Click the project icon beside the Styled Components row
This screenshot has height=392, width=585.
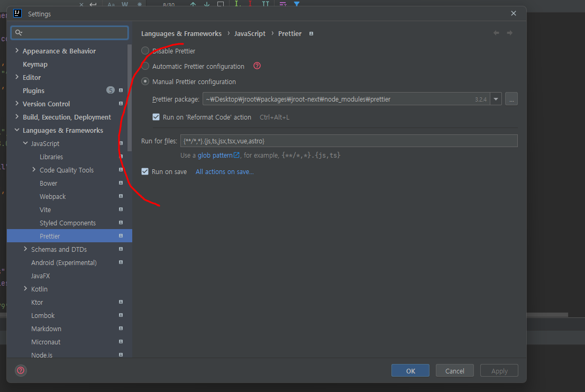121,223
